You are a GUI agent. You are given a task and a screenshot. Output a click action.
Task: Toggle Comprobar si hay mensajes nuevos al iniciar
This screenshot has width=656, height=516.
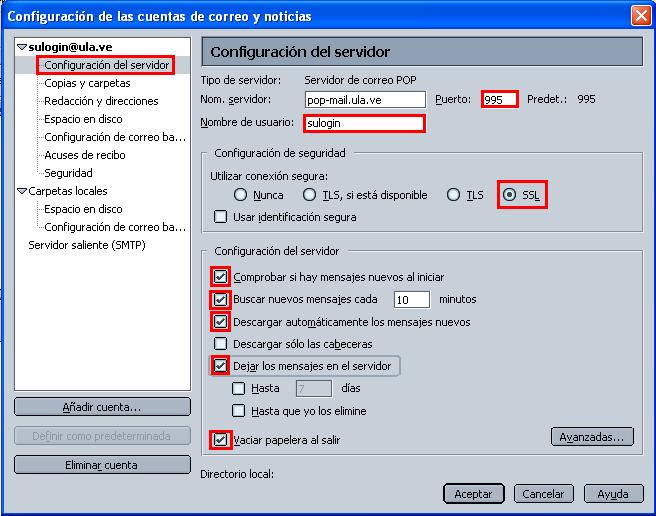point(220,277)
